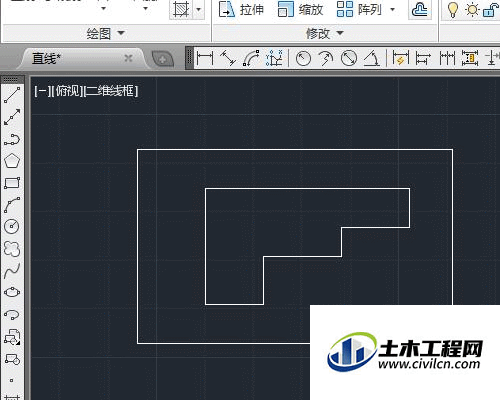This screenshot has height=400, width=500.
Task: Click the Hatch icon in the ribbon
Action: (x=181, y=9)
